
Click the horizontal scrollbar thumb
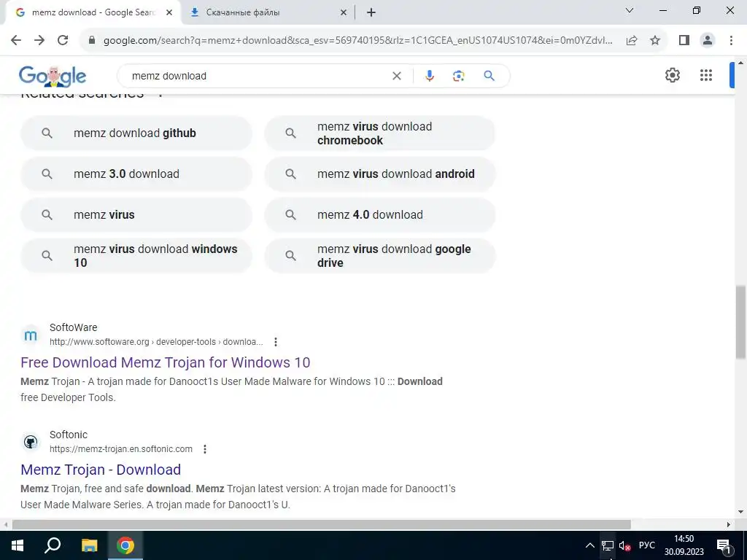(x=322, y=524)
